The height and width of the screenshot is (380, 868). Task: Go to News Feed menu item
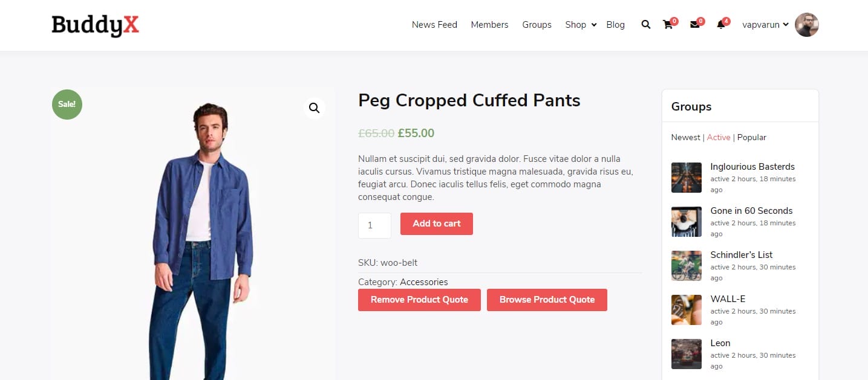click(x=434, y=25)
